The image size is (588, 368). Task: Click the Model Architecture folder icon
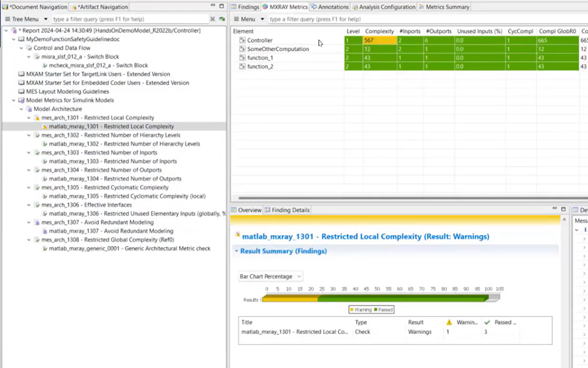click(x=29, y=109)
